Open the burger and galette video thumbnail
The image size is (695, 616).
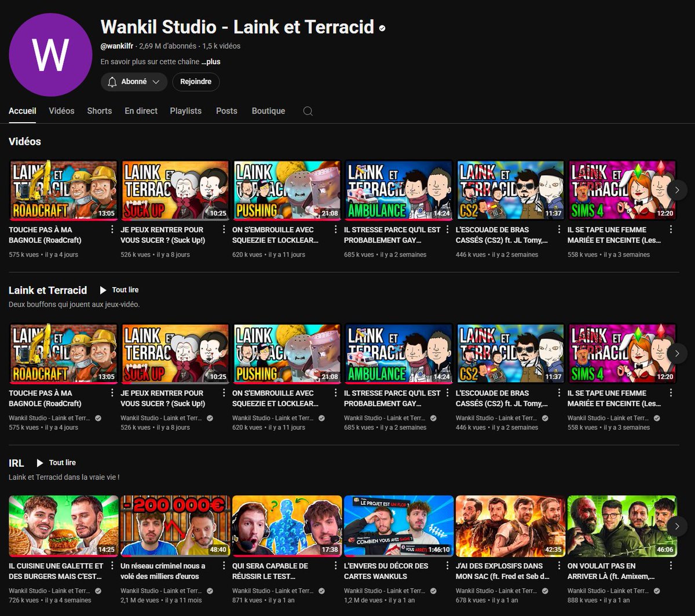[x=63, y=526]
